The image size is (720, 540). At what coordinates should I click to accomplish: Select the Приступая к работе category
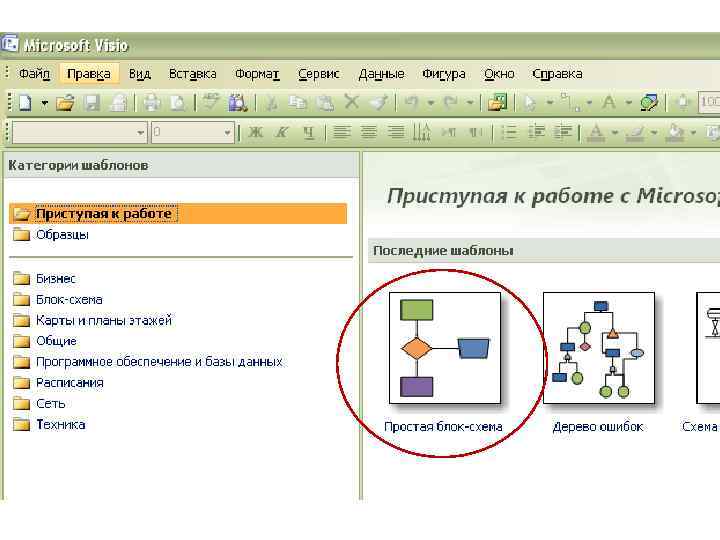click(x=178, y=214)
